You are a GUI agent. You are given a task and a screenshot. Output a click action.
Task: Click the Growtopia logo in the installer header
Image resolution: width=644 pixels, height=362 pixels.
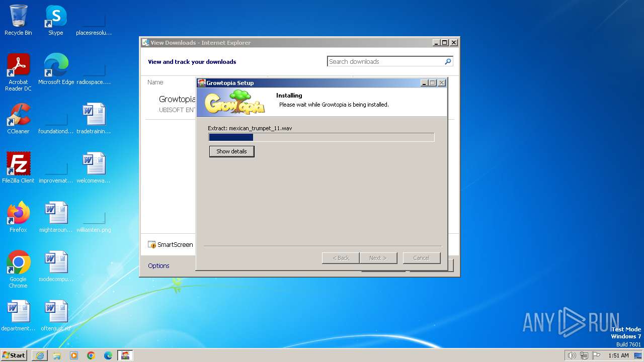[234, 102]
